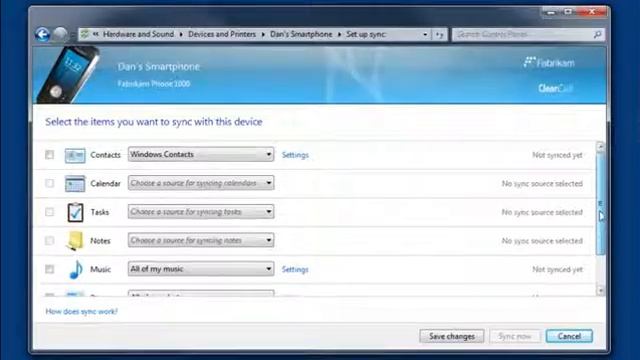Select the Set up sync breadcrumb
This screenshot has height=360, width=640.
(366, 34)
